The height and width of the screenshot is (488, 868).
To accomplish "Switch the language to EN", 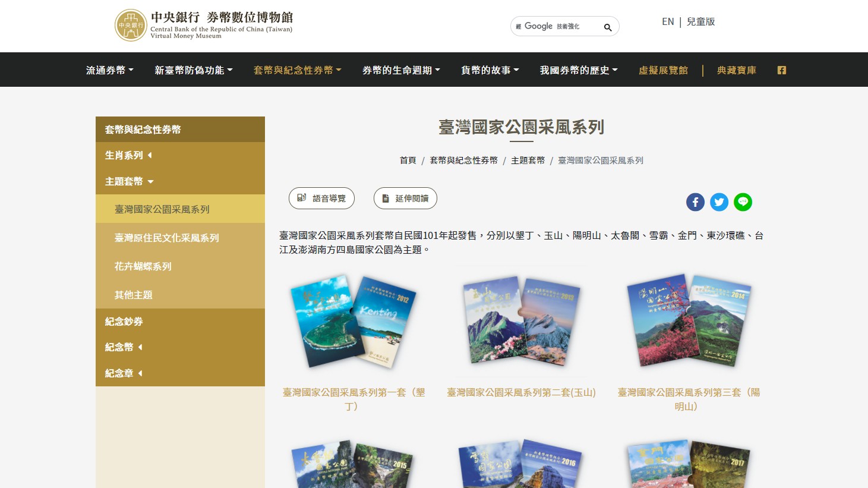I will [668, 21].
